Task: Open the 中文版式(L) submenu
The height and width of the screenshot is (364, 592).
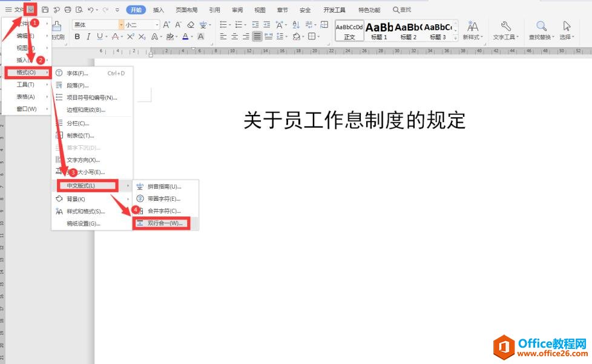Action: 82,186
